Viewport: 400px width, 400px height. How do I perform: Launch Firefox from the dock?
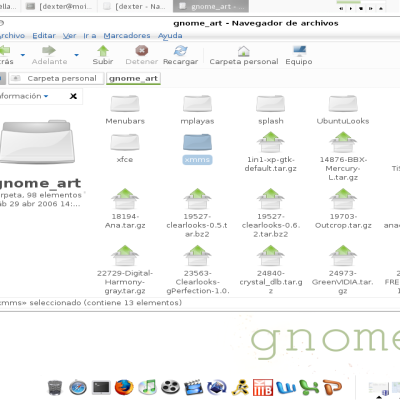(x=124, y=387)
